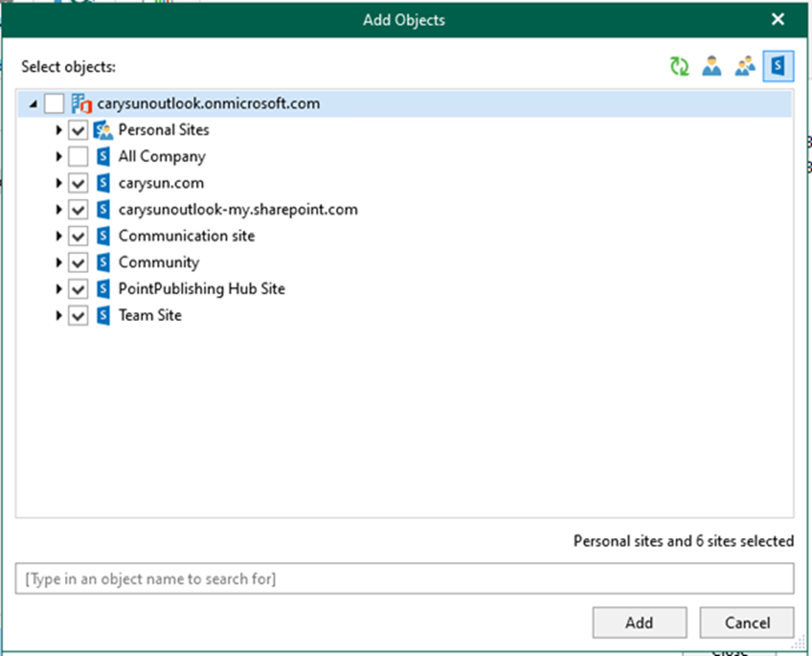
Task: Expand the PointPublishing Hub Site node
Action: (x=58, y=289)
